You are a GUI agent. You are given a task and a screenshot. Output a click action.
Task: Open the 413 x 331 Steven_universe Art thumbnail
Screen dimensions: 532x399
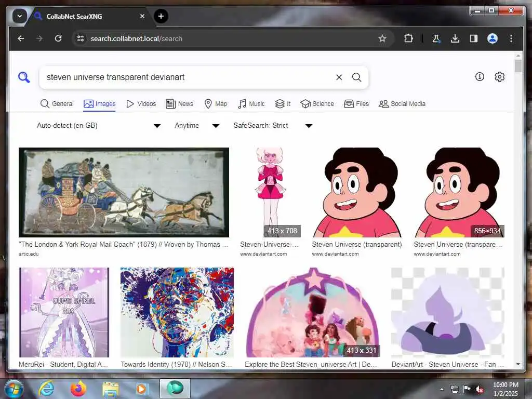pyautogui.click(x=312, y=312)
